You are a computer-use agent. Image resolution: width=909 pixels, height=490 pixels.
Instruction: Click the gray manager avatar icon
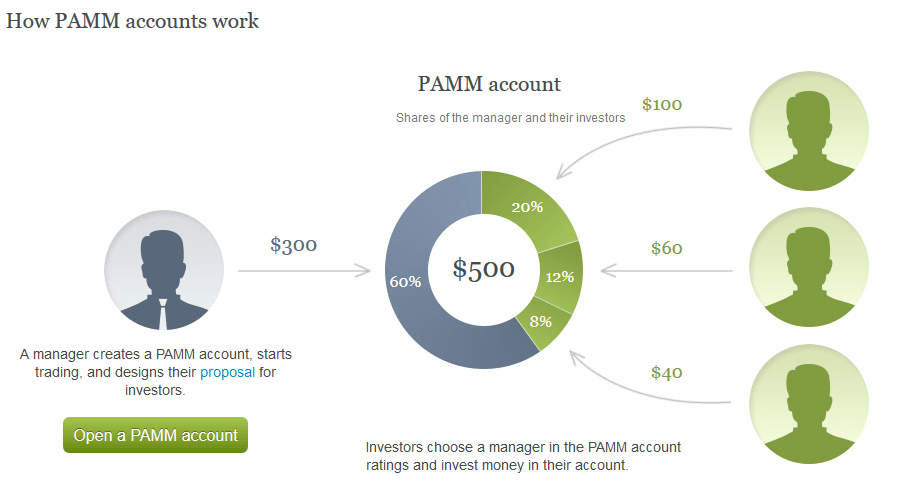tap(164, 270)
